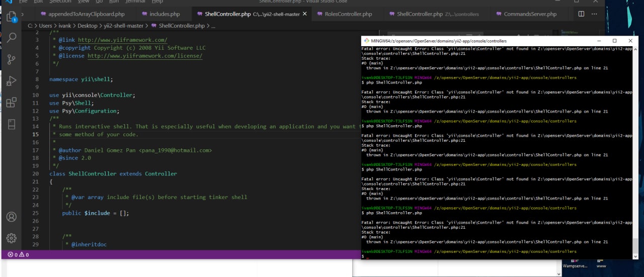Click on 'public $include = [];' line
This screenshot has height=277, width=644.
coord(96,213)
